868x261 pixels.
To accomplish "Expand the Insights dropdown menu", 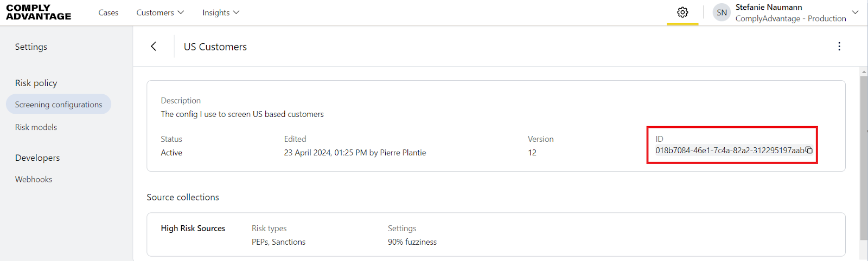I will pos(221,12).
